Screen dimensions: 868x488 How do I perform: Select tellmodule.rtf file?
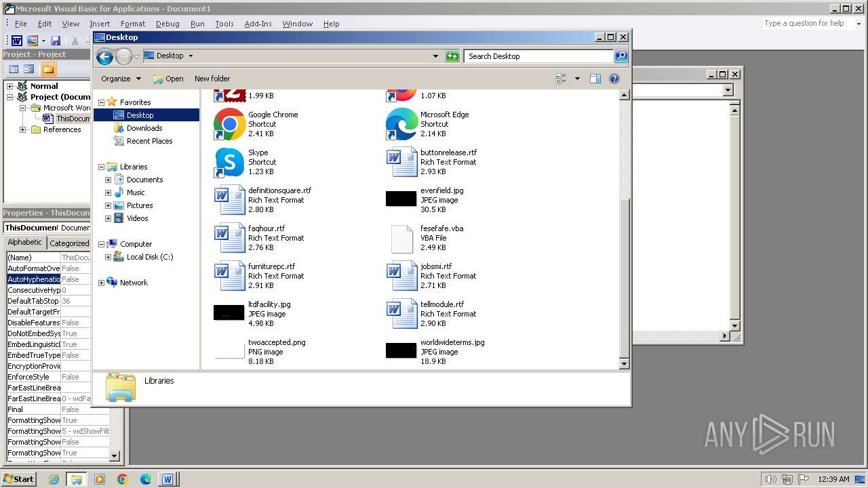432,314
